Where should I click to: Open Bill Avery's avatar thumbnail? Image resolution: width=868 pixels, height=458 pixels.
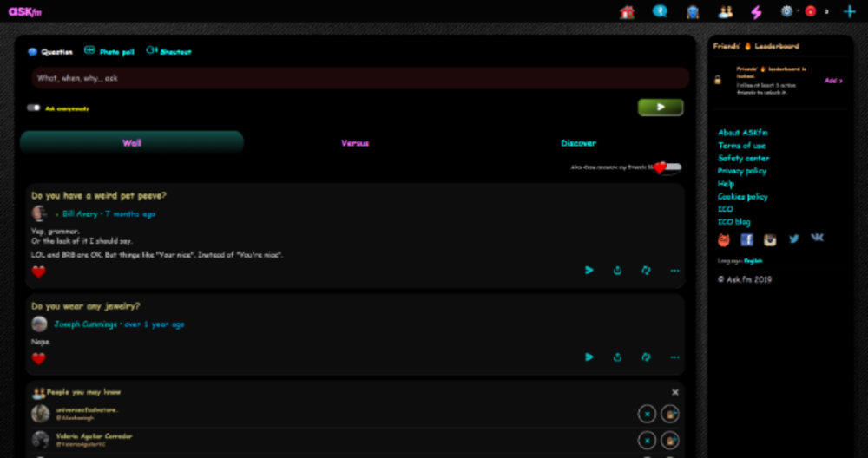tap(39, 213)
